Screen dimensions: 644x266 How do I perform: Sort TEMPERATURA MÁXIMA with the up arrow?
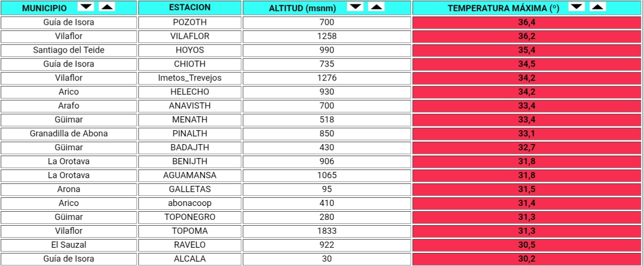(598, 7)
